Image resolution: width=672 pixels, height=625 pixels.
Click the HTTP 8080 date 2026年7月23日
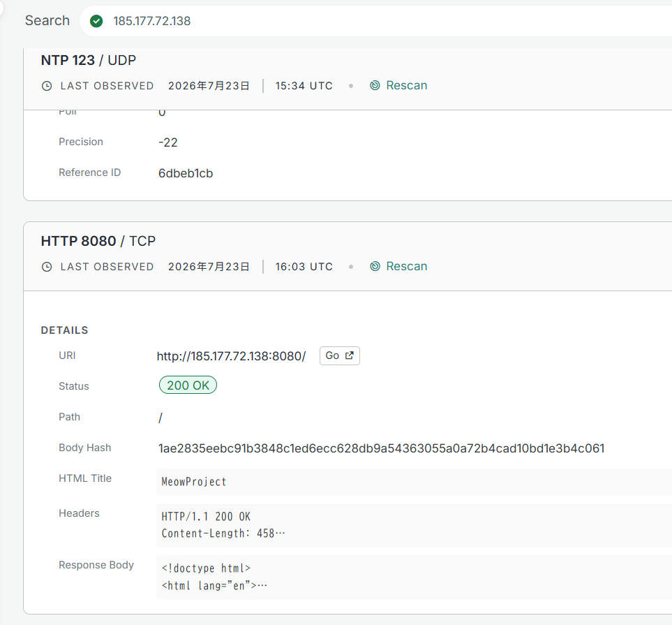[209, 267]
